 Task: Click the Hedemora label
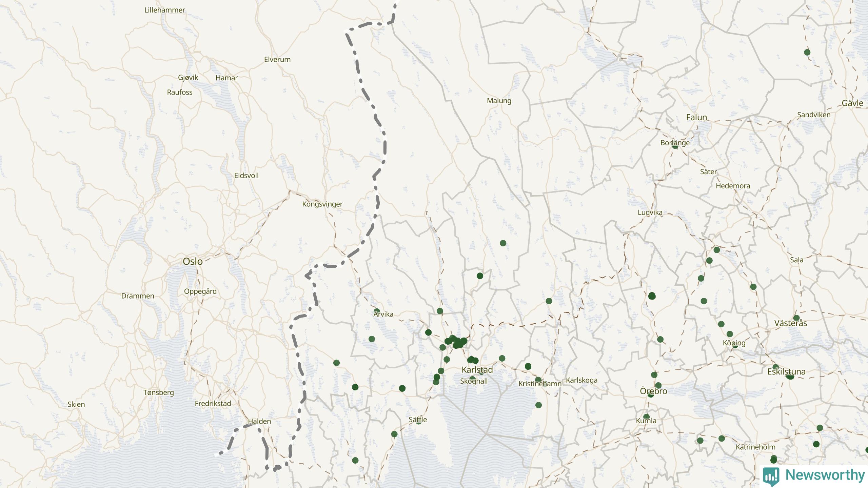(x=733, y=186)
